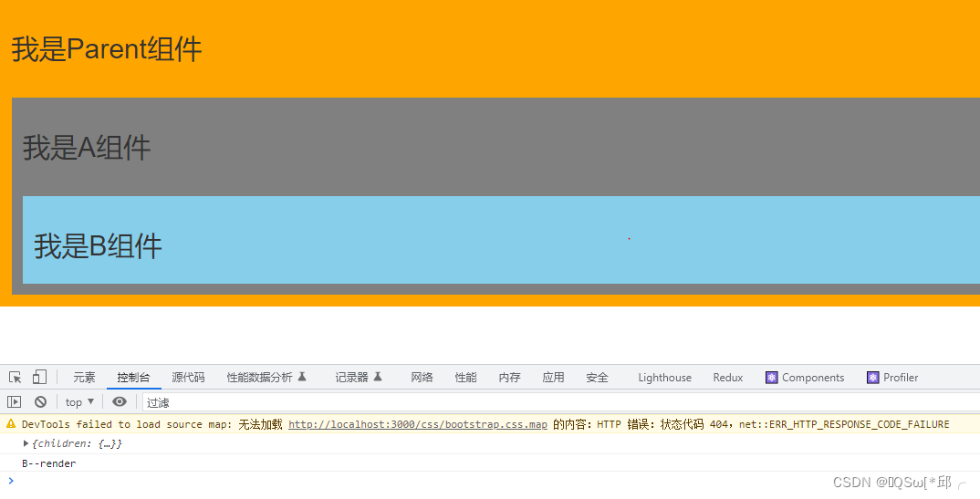Select the Redux tab
This screenshot has width=980, height=499.
tap(727, 378)
